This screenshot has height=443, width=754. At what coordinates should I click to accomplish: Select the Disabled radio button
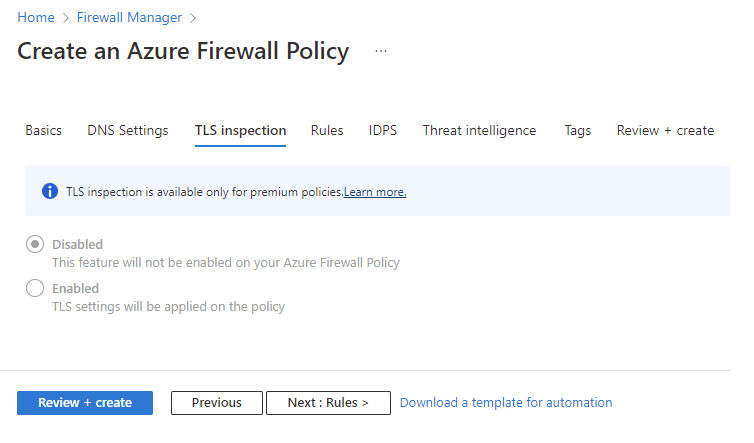(x=35, y=244)
